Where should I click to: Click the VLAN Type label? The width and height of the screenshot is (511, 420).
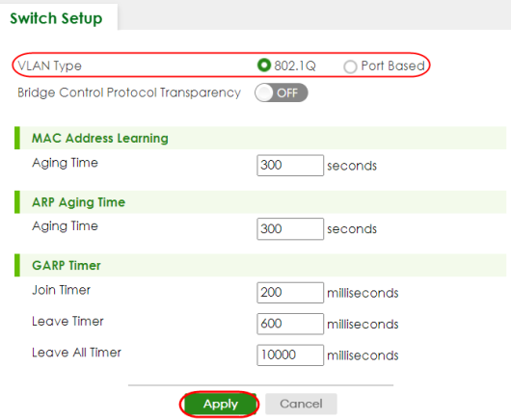(x=49, y=66)
